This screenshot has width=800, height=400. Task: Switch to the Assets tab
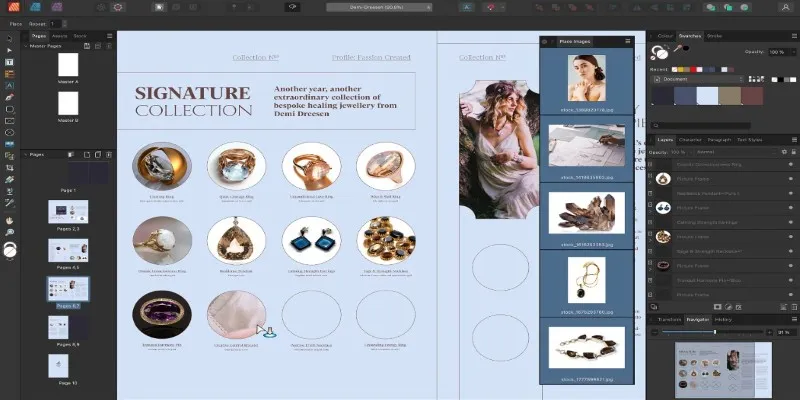pos(59,36)
